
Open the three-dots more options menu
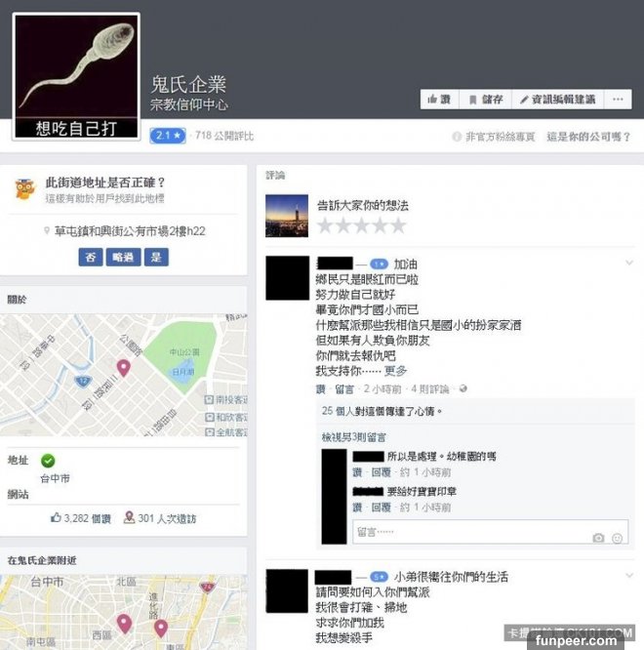618,100
